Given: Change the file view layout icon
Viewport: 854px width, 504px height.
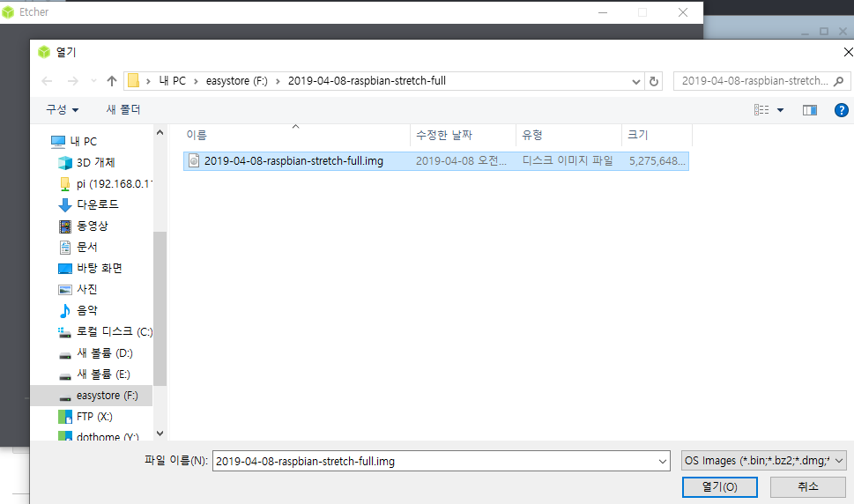Looking at the screenshot, I should (761, 110).
